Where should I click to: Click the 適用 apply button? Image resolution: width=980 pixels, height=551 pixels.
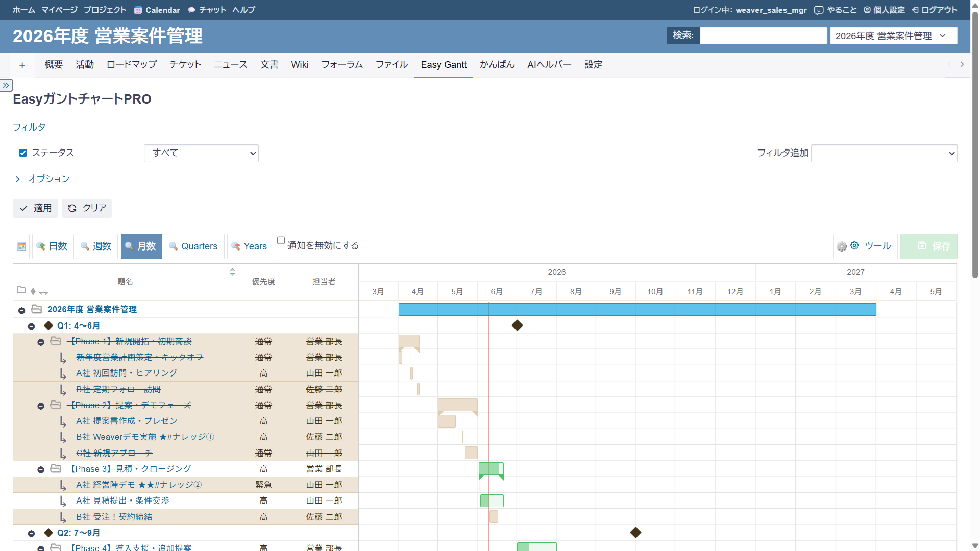pyautogui.click(x=35, y=208)
